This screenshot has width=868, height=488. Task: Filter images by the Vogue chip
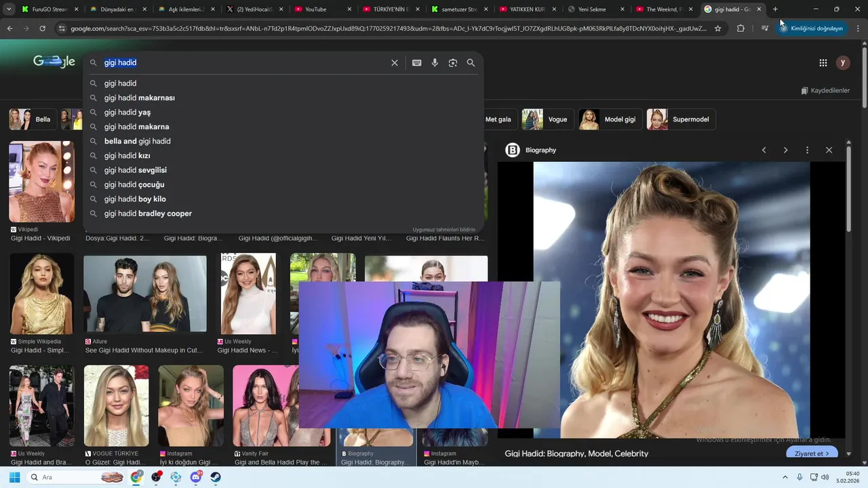(547, 119)
